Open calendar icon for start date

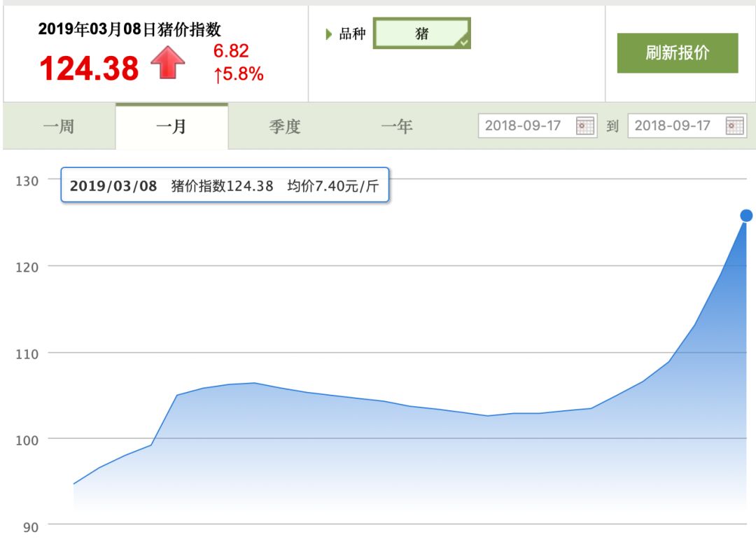click(x=584, y=126)
